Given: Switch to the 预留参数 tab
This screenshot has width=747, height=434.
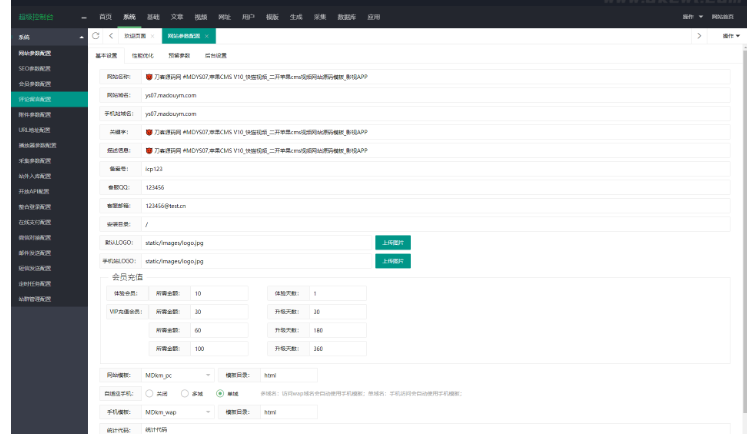Looking at the screenshot, I should click(180, 56).
